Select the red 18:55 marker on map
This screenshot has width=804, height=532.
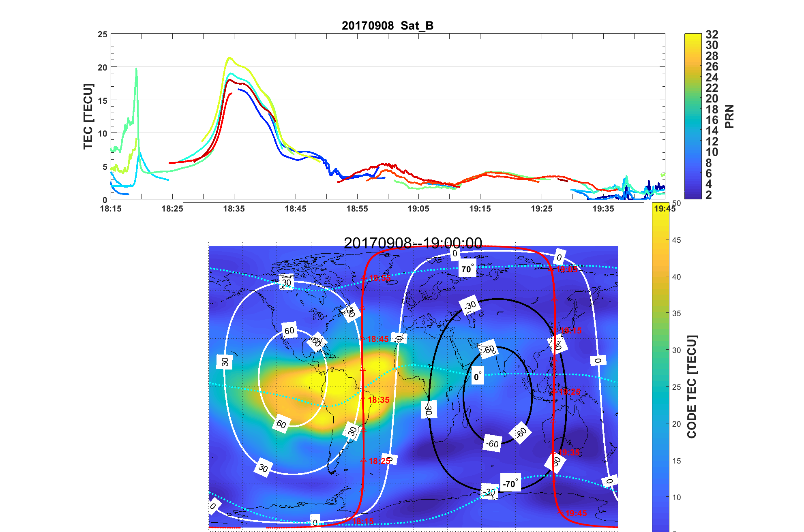[379, 278]
